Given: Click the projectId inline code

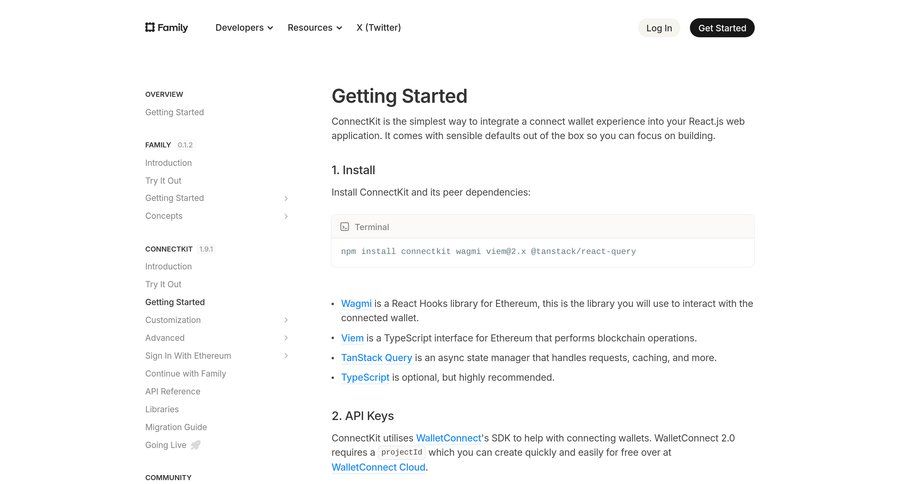Looking at the screenshot, I should point(401,452).
